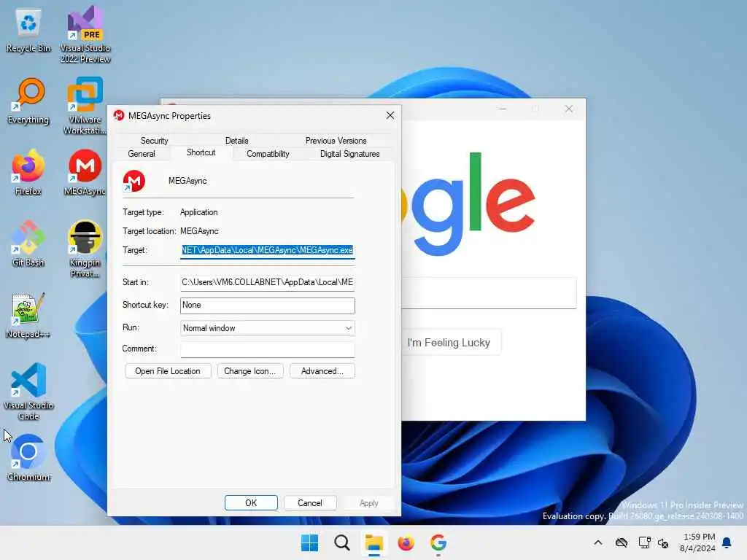Click the cloud sync tray icon
The width and height of the screenshot is (747, 560).
click(x=622, y=542)
